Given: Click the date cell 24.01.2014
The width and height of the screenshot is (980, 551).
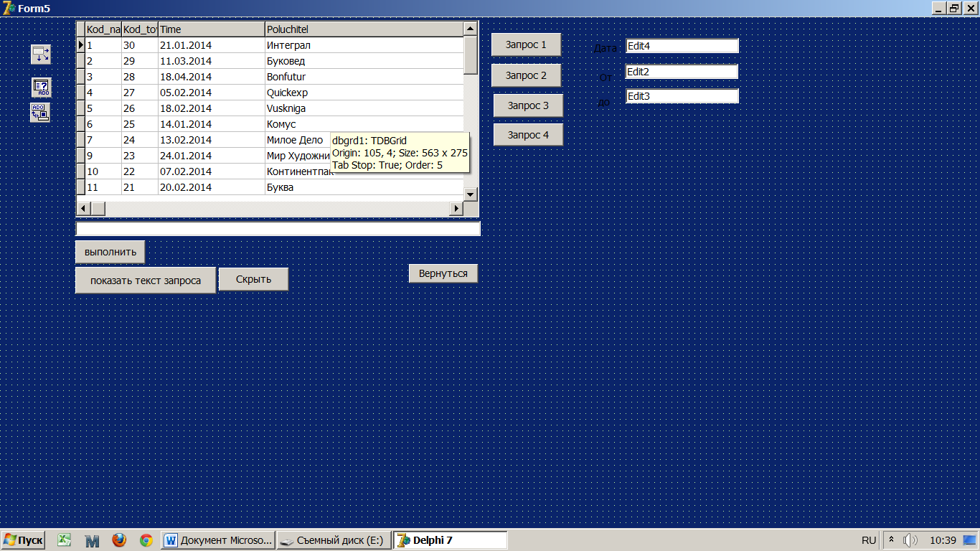Looking at the screenshot, I should pos(212,156).
